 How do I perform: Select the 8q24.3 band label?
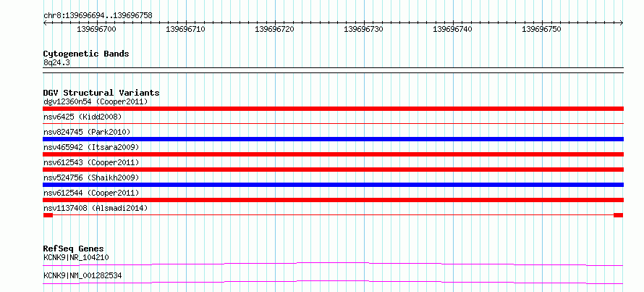(x=56, y=63)
